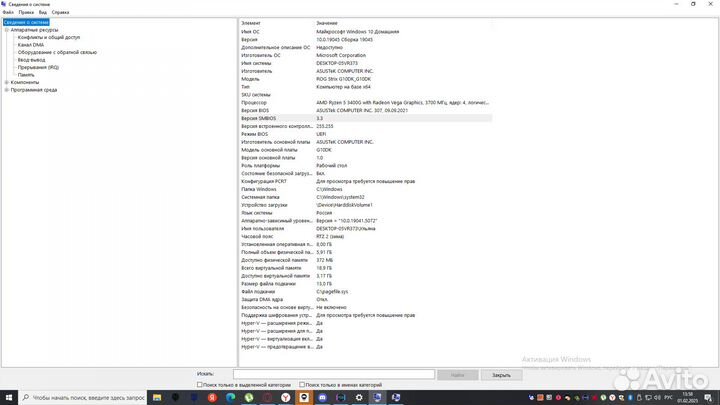Click the volume speaker tray icon

[x=658, y=398]
